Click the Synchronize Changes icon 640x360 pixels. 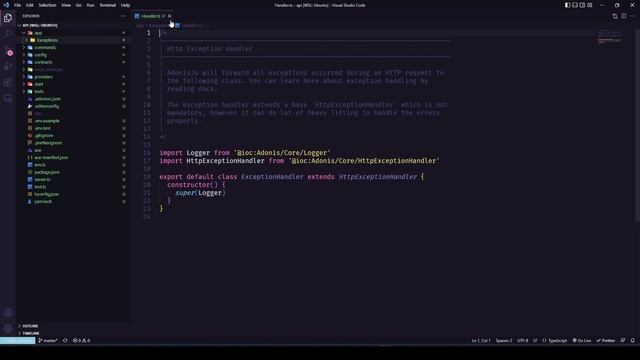(65, 340)
